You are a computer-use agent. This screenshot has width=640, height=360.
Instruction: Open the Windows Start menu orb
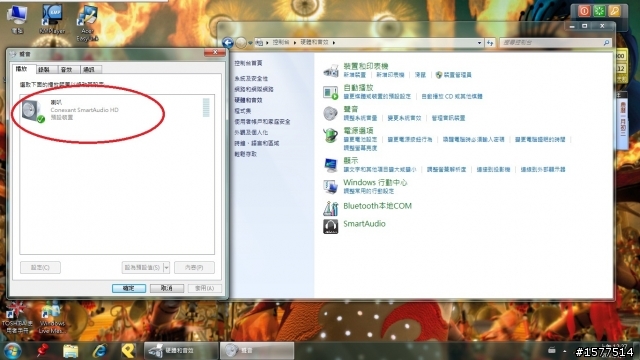[x=12, y=351]
